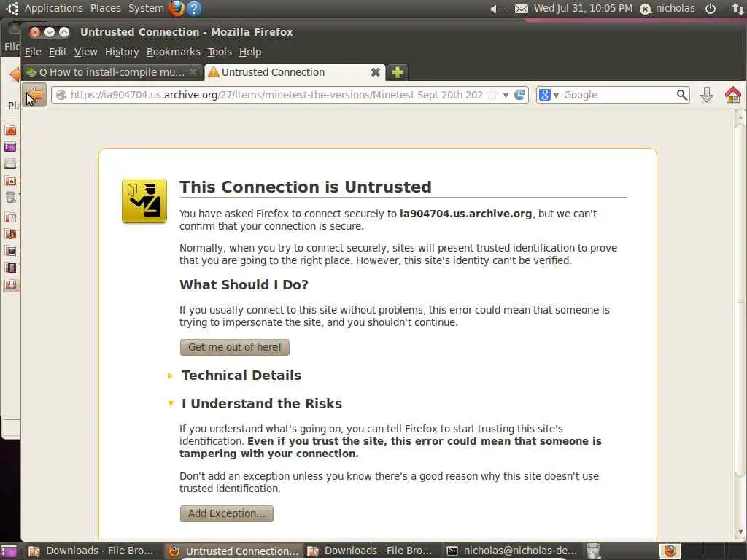Focus the archive.org URL address field
Screen dimensions: 747x560
pyautogui.click(x=276, y=95)
